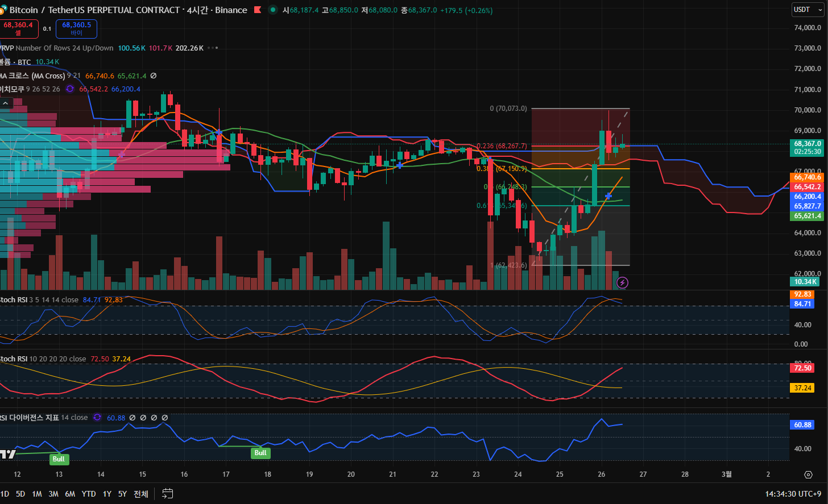Switch to the YTD time range
The image size is (828, 504).
(88, 494)
